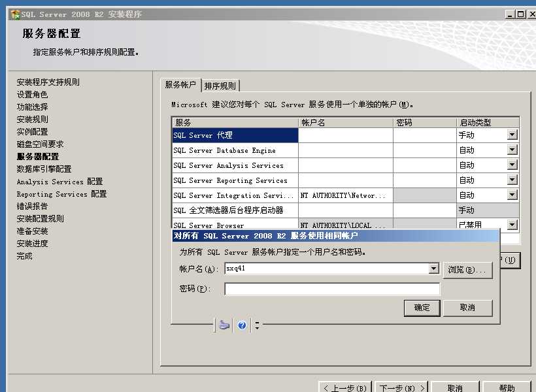Select SQL Server Analysis Services row
The width and height of the screenshot is (536, 392).
click(x=235, y=165)
